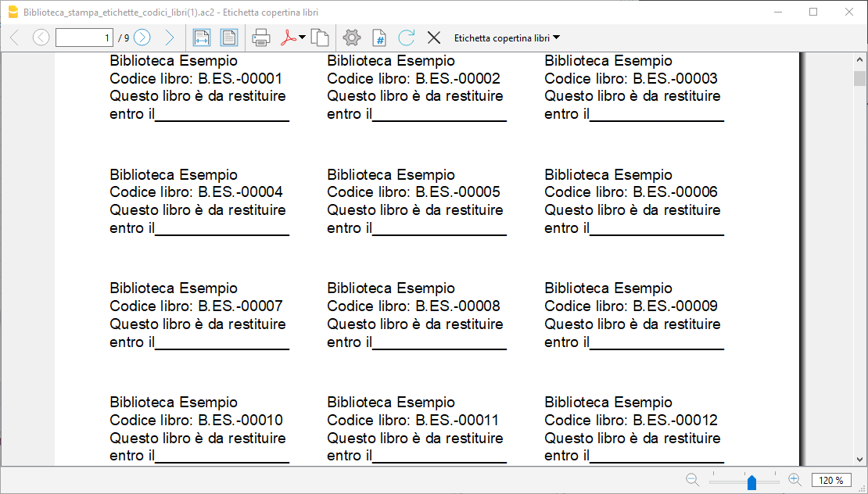Toggle fit to page width view
Viewport: 868px width, 494px height.
[x=202, y=38]
